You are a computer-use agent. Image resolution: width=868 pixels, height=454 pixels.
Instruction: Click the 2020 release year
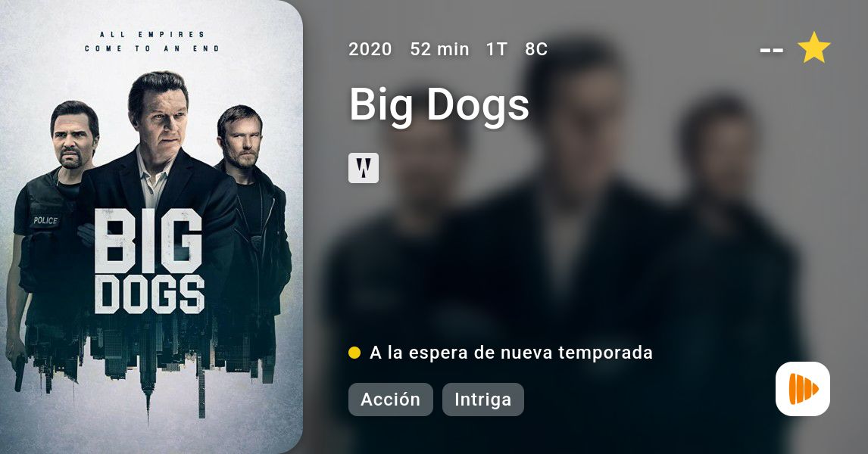(370, 49)
